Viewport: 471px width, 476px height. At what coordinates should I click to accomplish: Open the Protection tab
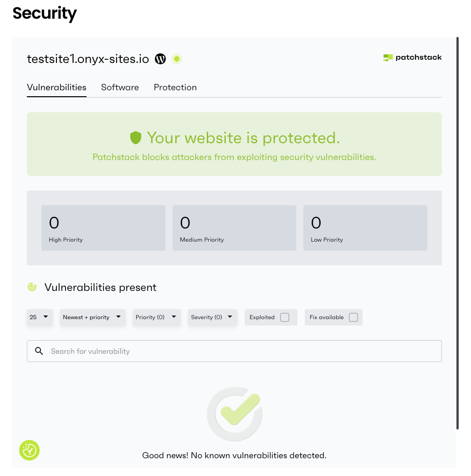tap(175, 88)
